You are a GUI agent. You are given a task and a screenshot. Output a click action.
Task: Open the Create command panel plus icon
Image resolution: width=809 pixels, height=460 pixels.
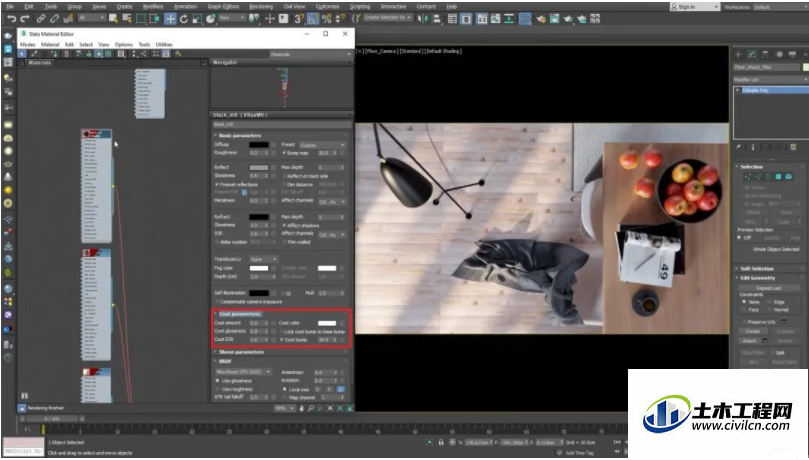point(738,54)
